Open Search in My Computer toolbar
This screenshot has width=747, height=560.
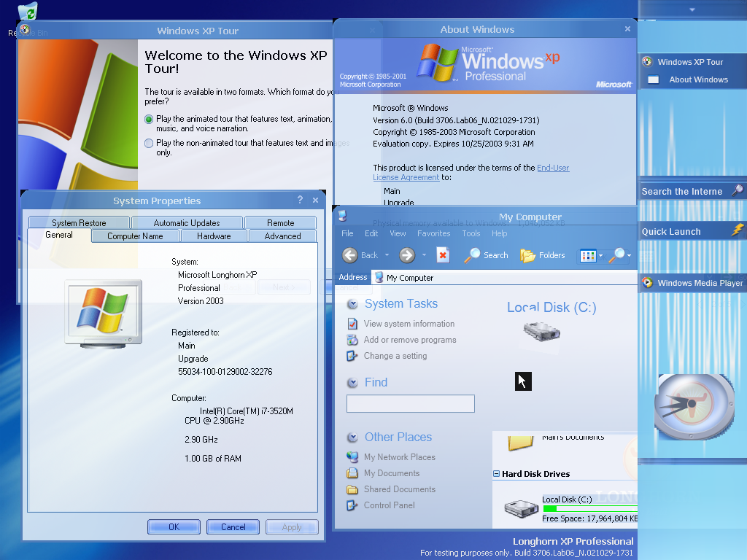click(487, 255)
